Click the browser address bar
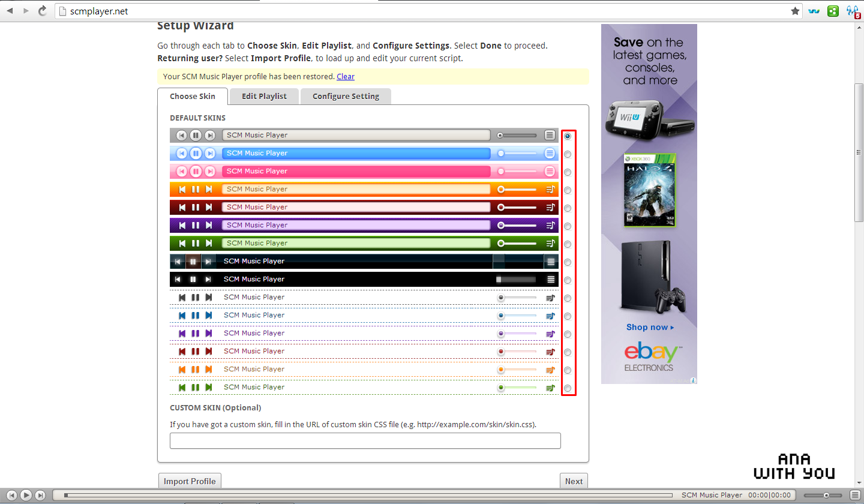The image size is (864, 504). point(429,11)
